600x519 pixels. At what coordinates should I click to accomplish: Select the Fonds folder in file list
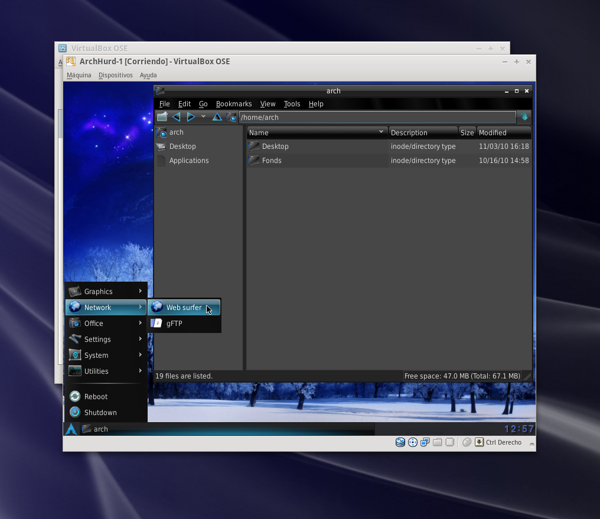(271, 160)
